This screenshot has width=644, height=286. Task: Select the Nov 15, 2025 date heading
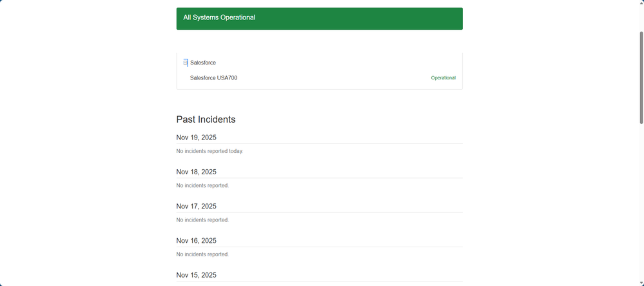pos(197,275)
